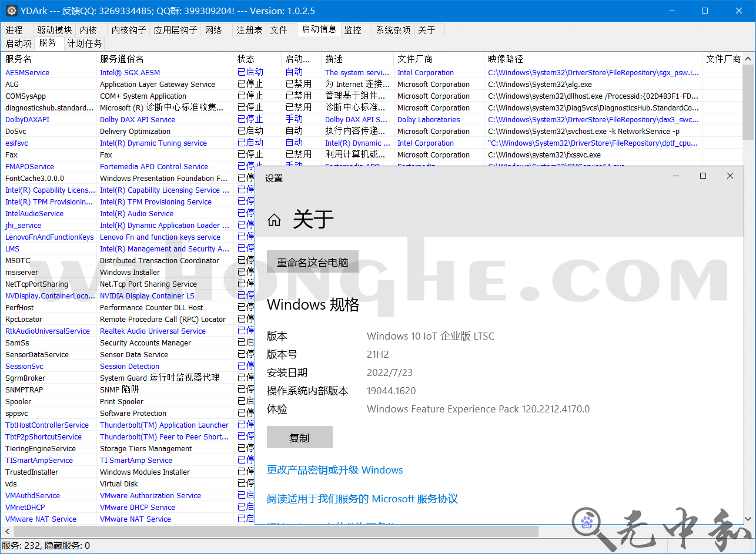
Task: Select the jhi_service row
Action: pos(128,226)
